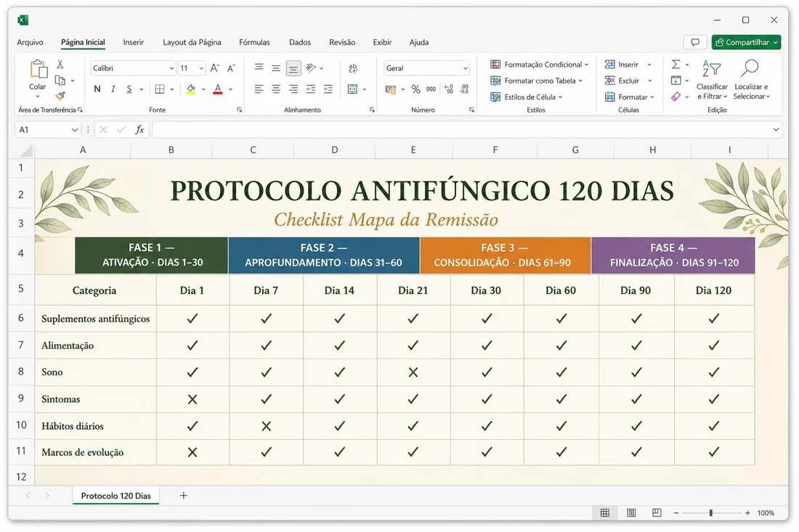Click the red font color A
Screen dimensions: 799x532
point(218,89)
